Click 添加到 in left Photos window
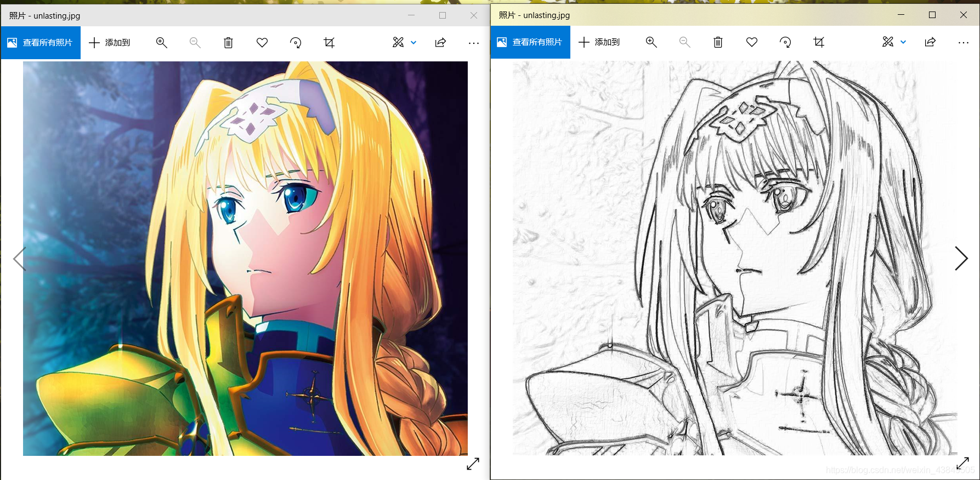The image size is (980, 480). point(110,43)
